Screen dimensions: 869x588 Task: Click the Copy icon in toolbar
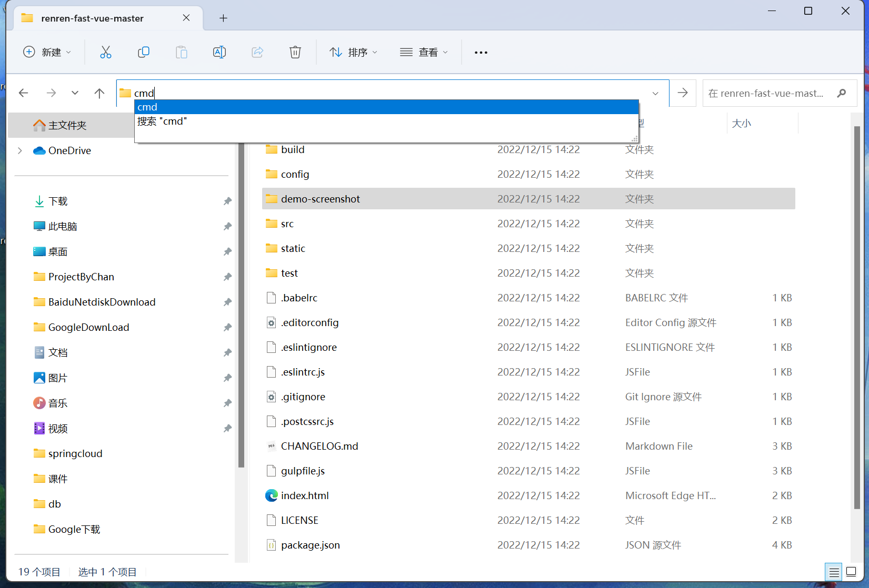(x=144, y=52)
